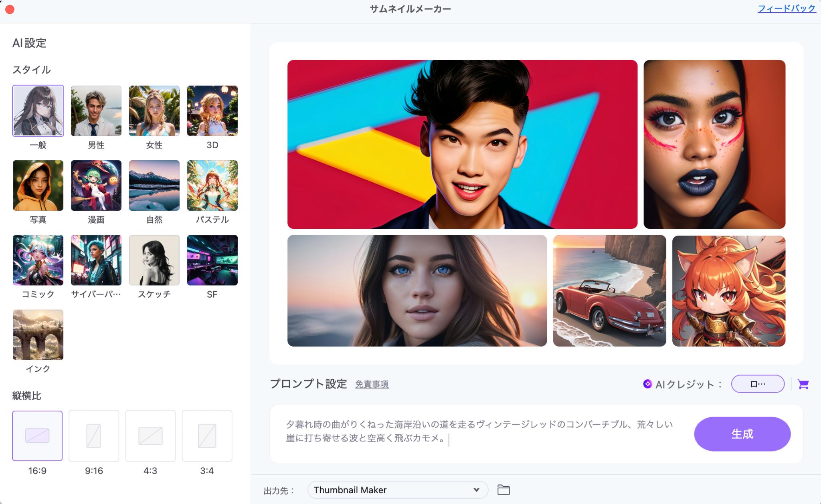Open the フィードバック link
Screen dimensions: 821x504
(787, 8)
